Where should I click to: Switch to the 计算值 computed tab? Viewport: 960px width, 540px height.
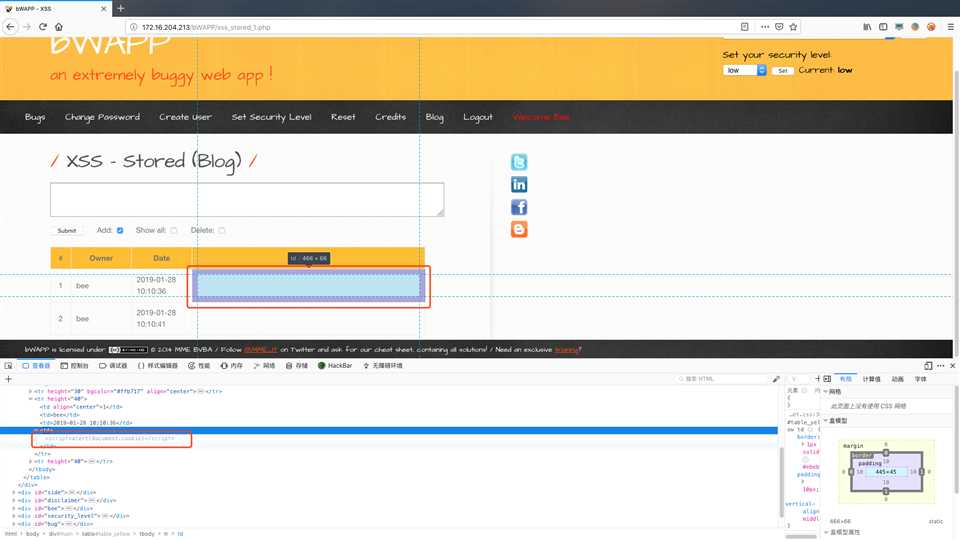(871, 379)
